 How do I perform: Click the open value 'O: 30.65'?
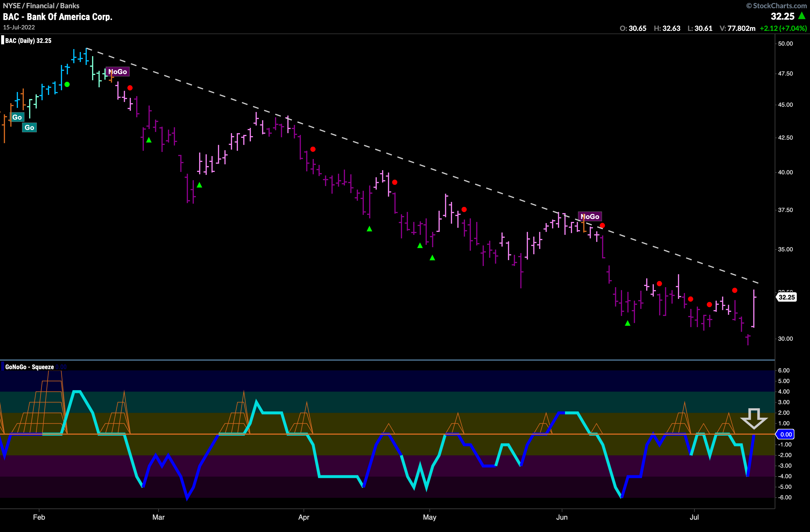coord(633,28)
